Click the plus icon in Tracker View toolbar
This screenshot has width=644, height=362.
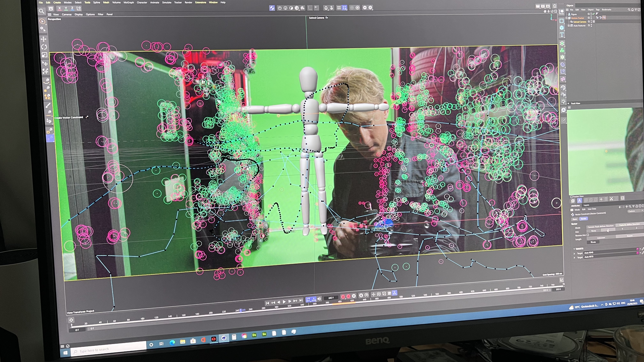(601, 199)
